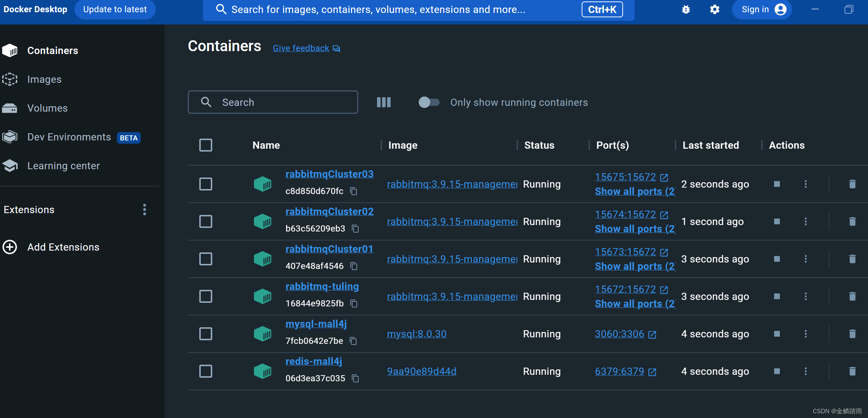This screenshot has height=418, width=868.
Task: Check the select-all containers checkbox
Action: tap(206, 145)
